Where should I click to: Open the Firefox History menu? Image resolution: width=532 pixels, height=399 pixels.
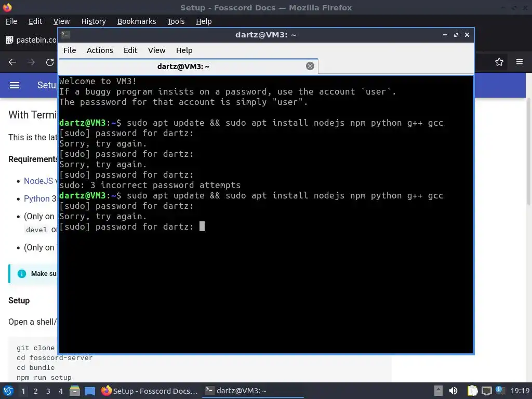click(94, 21)
